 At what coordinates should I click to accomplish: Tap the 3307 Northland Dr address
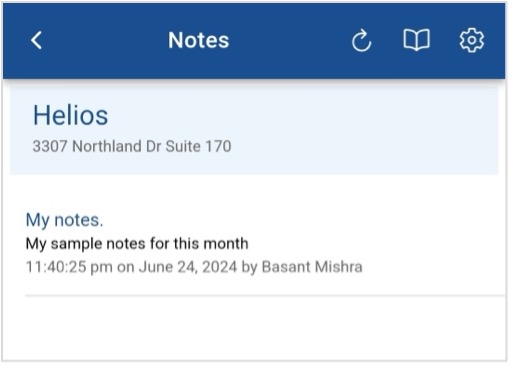(132, 146)
